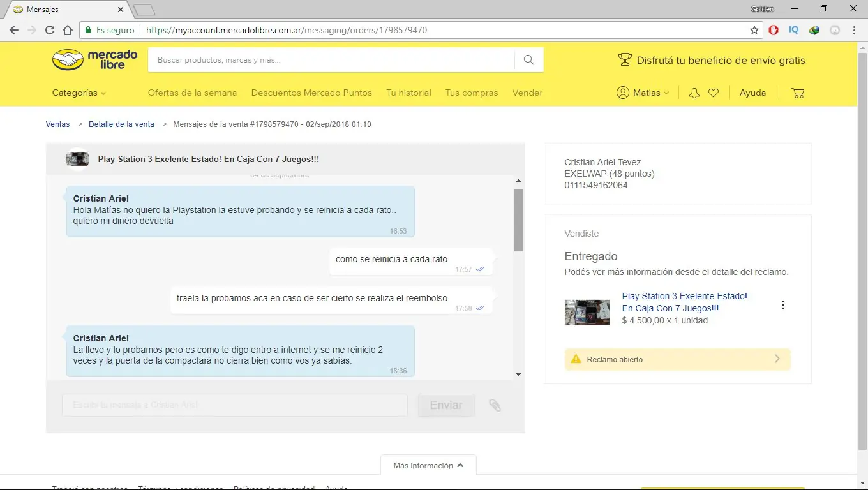Click buyer name Cristian Ariel Tevez

[x=602, y=163]
